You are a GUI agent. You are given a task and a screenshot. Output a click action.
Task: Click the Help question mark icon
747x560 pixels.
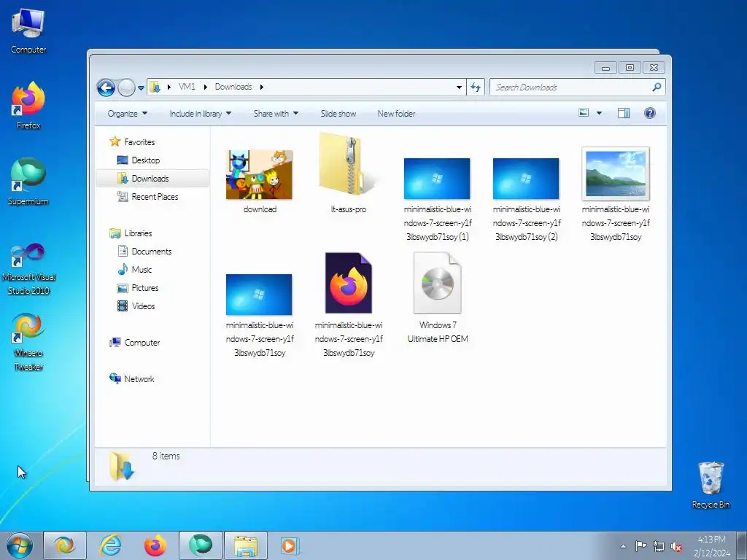(650, 113)
